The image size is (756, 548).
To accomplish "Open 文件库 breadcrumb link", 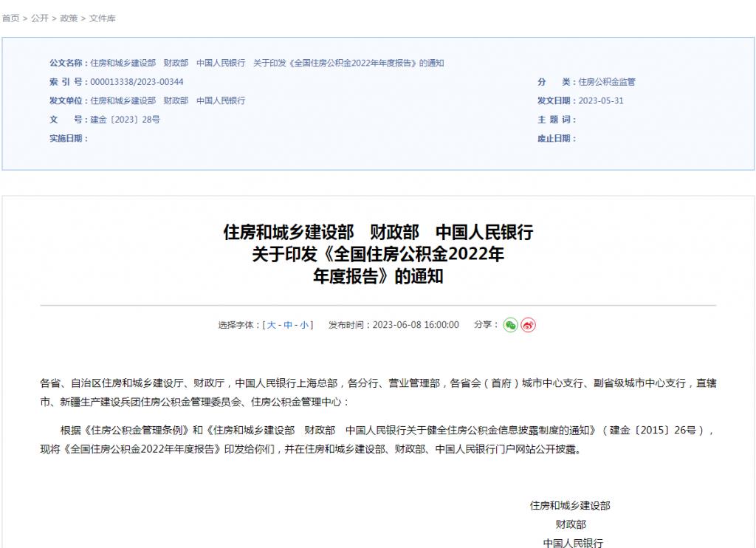I will tap(102, 18).
